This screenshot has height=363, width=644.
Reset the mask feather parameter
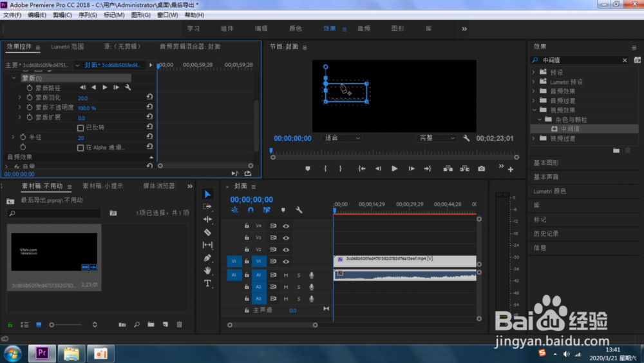coord(149,97)
